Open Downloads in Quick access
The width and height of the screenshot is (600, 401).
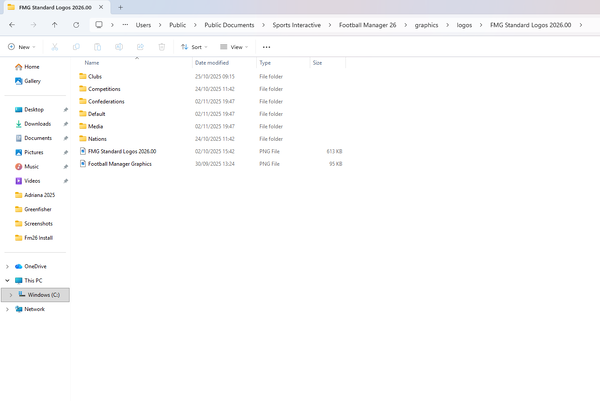click(38, 124)
